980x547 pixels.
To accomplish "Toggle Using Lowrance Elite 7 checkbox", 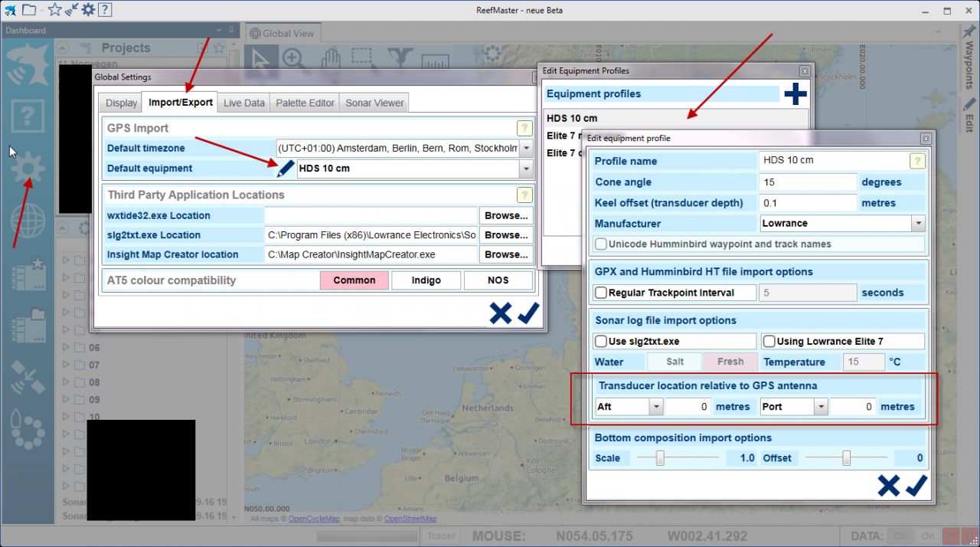I will 769,342.
